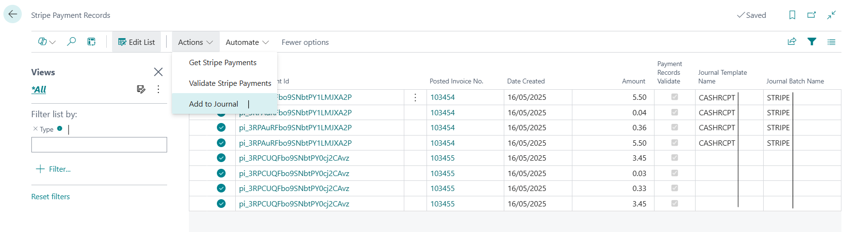Viewport: 868px width, 232px height.
Task: Toggle validate checkbox for 0.36 row
Action: click(675, 127)
